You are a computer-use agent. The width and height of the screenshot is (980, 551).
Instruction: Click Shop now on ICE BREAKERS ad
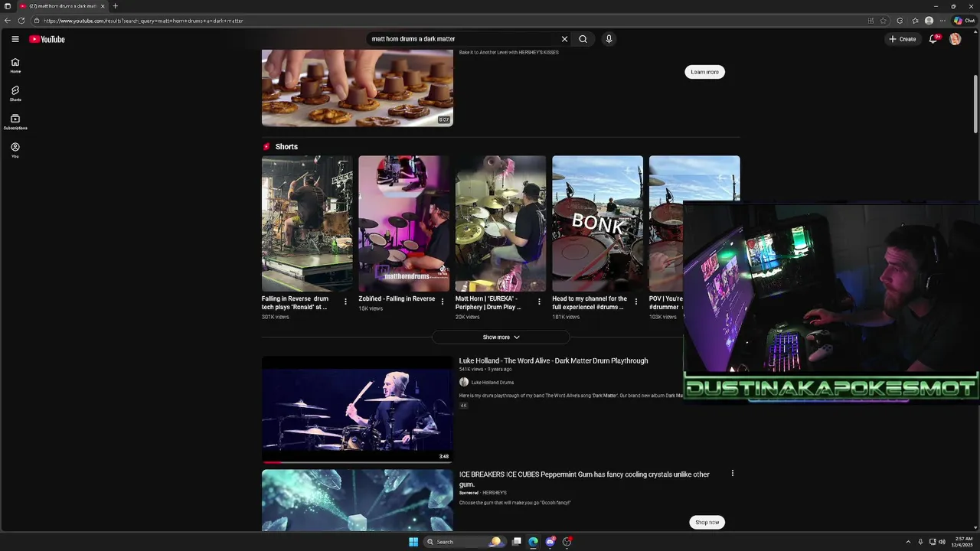click(x=707, y=522)
